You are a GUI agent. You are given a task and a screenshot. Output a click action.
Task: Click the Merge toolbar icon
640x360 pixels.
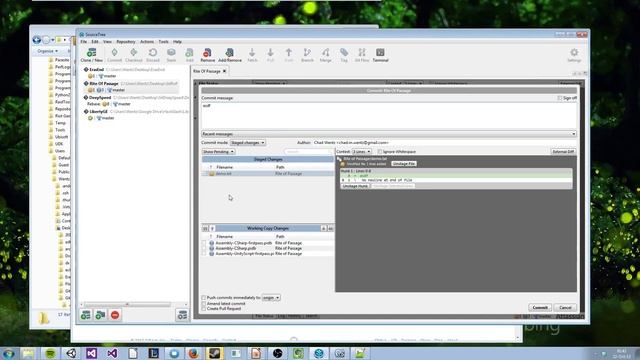point(325,54)
